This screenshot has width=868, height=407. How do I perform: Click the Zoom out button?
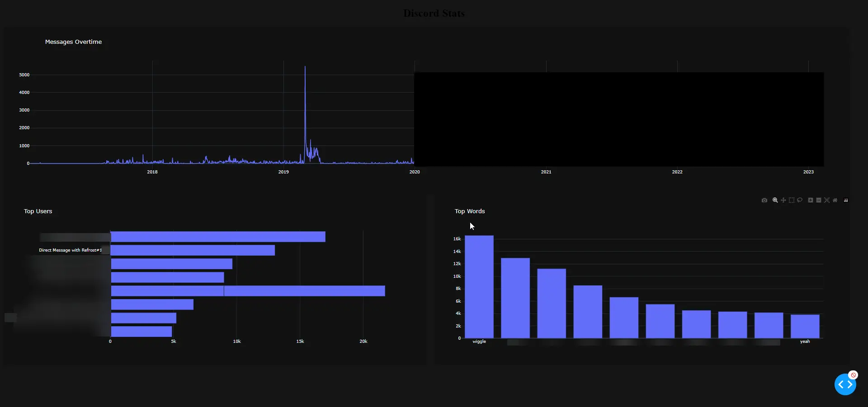pyautogui.click(x=819, y=200)
